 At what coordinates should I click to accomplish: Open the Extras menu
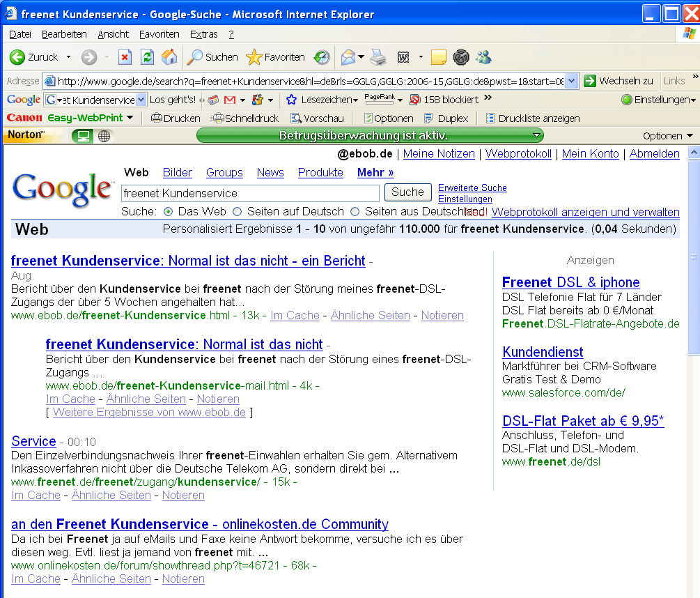(x=204, y=34)
